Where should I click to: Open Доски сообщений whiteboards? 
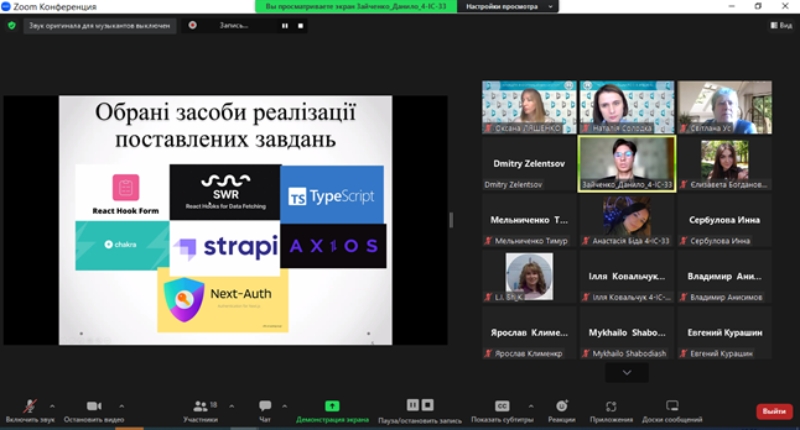pyautogui.click(x=672, y=411)
